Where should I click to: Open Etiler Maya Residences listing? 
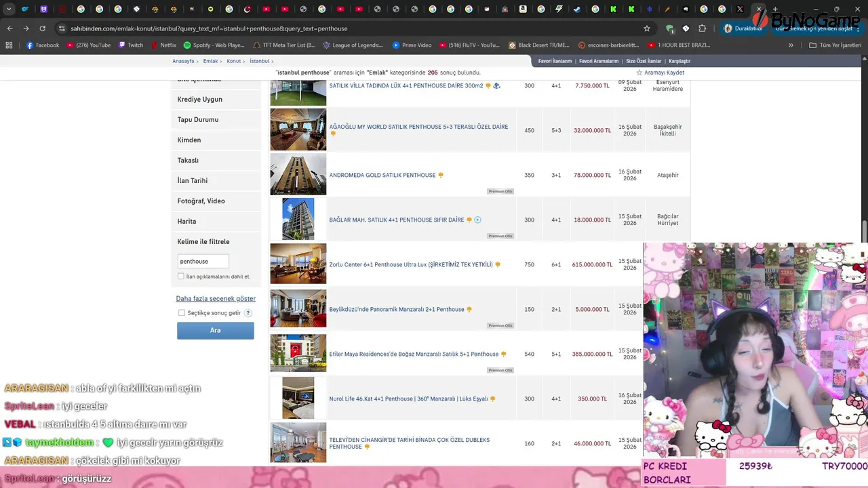(414, 354)
